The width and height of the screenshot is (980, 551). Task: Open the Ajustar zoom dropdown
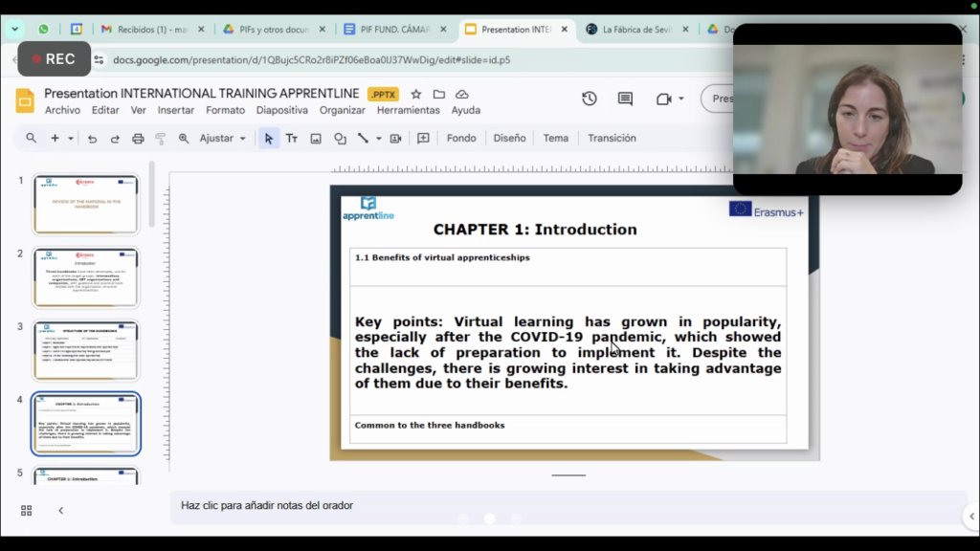point(222,139)
